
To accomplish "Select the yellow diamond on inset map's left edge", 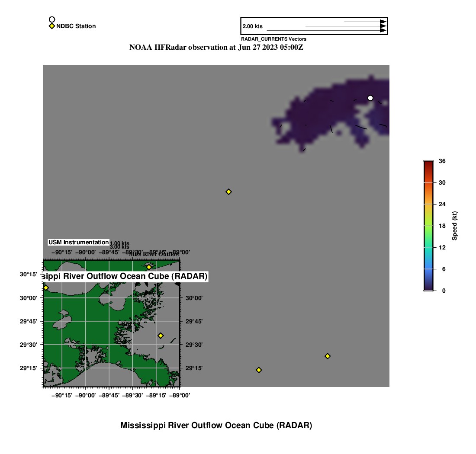I will 45,288.
